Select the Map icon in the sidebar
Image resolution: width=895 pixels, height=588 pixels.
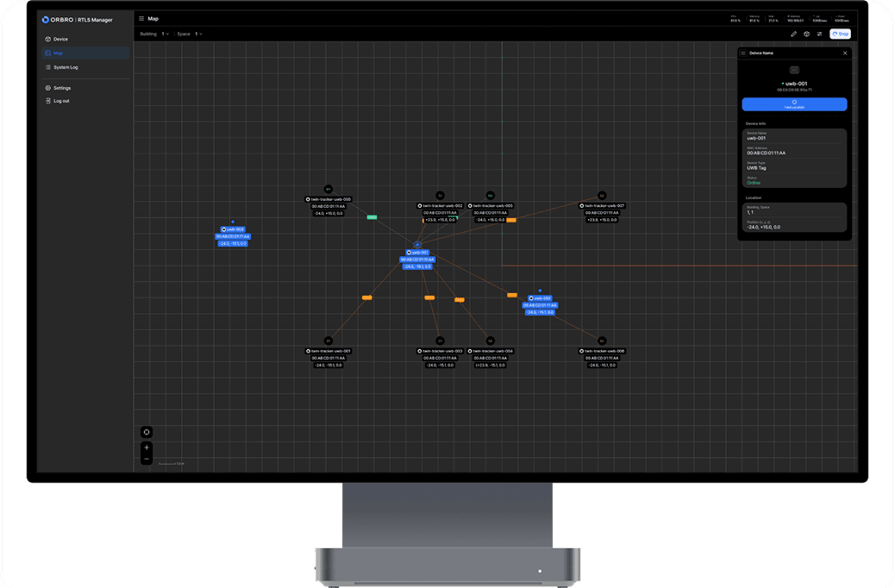50,53
